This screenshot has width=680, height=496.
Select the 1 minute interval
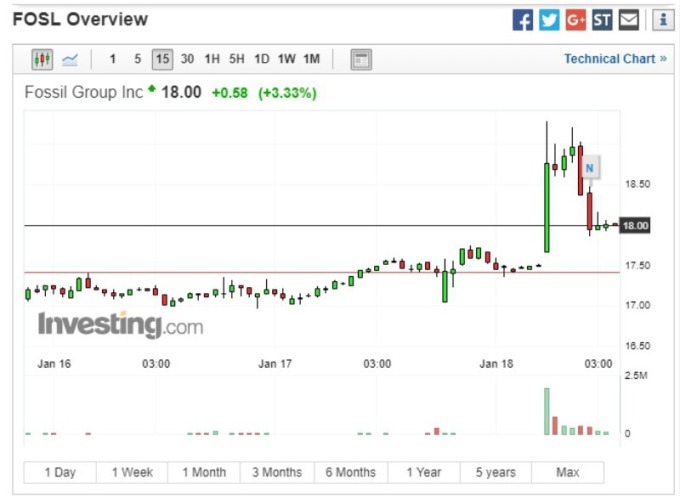[113, 59]
